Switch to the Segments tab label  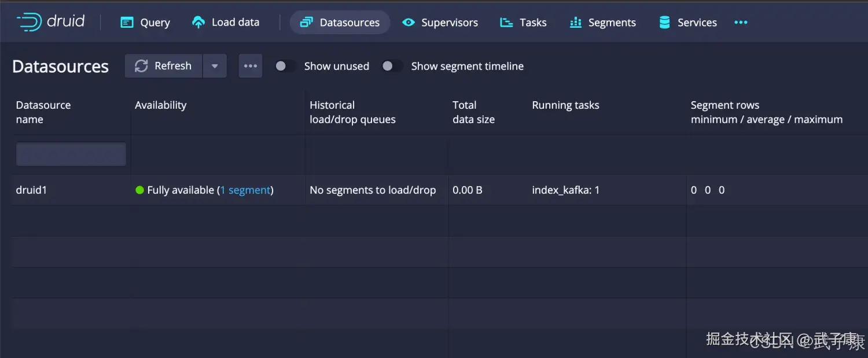click(612, 23)
